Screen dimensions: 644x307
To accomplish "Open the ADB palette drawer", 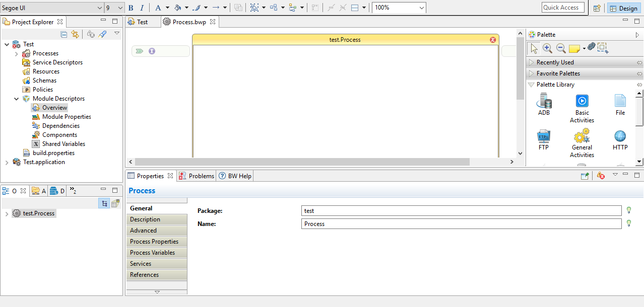I will (544, 105).
